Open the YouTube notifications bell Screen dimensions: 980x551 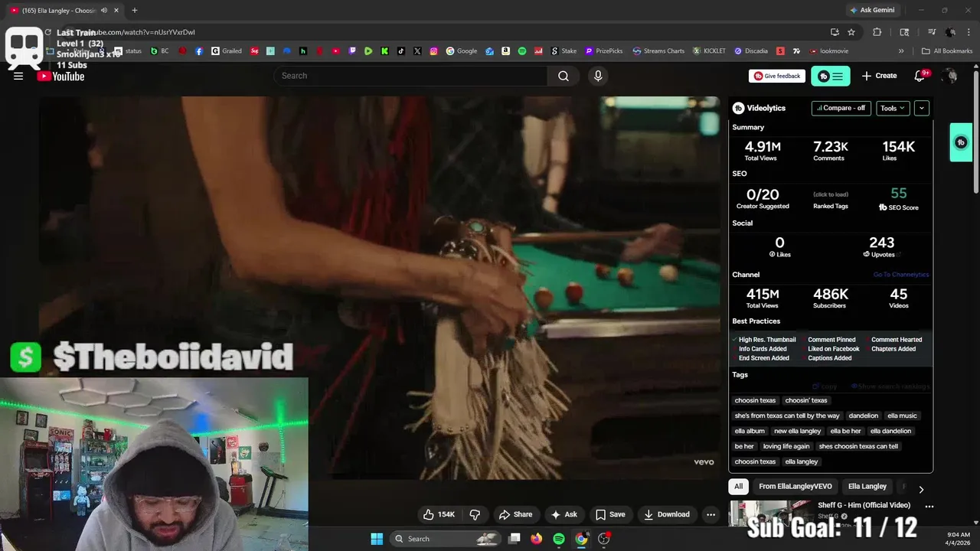[920, 76]
